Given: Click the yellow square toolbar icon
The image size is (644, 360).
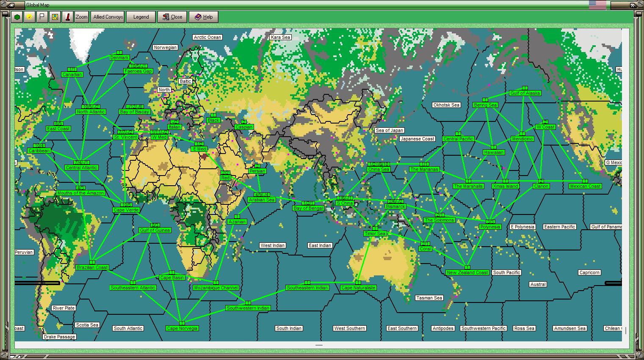Looking at the screenshot, I should coord(55,17).
